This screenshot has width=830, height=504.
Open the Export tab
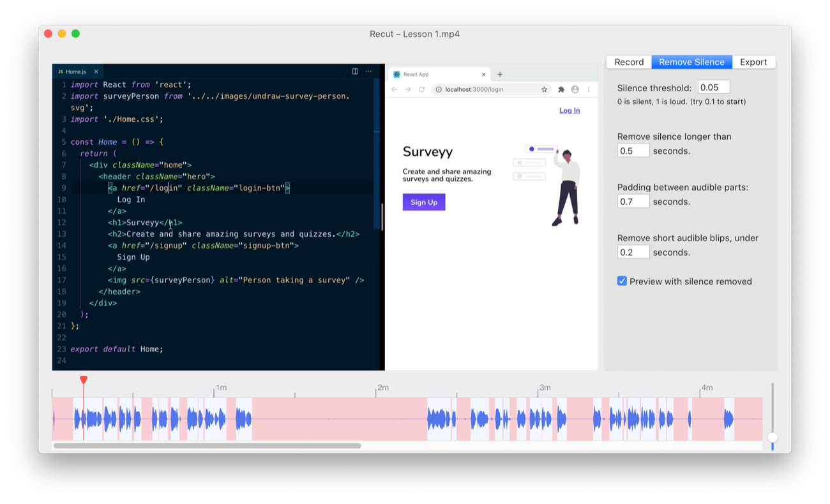[753, 62]
